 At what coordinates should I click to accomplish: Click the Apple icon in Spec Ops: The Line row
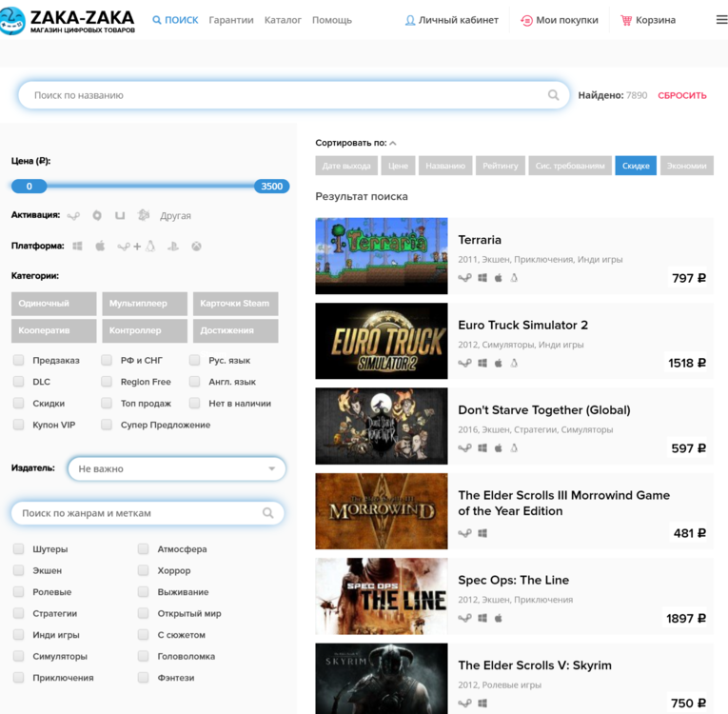click(x=498, y=618)
